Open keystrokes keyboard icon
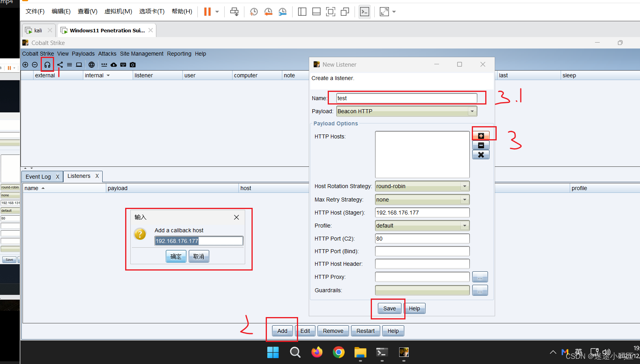640x364 pixels. click(123, 65)
